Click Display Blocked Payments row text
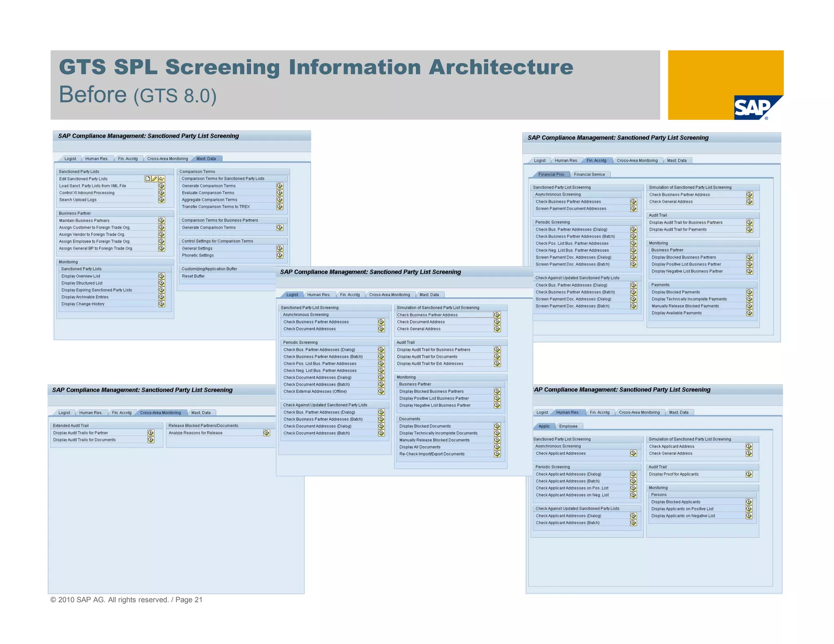Screen dimensions: 834x644 [676, 292]
